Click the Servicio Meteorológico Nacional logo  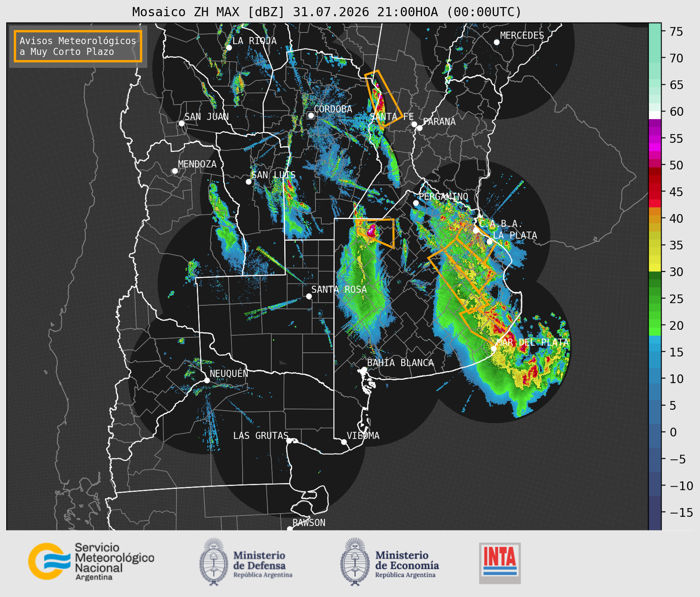click(x=91, y=561)
